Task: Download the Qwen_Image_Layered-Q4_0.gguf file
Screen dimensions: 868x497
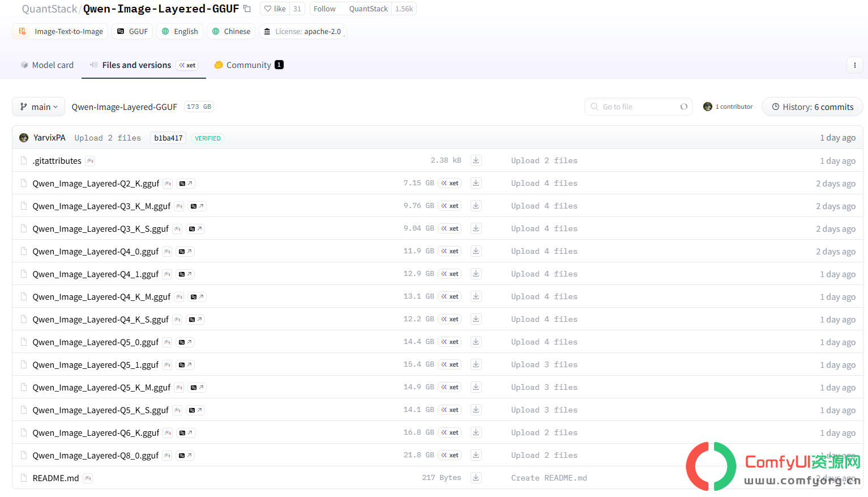Action: coord(476,251)
